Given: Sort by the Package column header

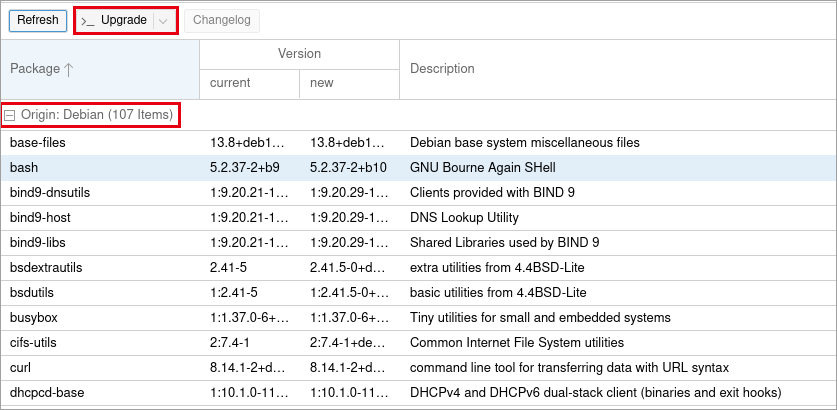Looking at the screenshot, I should click(x=100, y=69).
